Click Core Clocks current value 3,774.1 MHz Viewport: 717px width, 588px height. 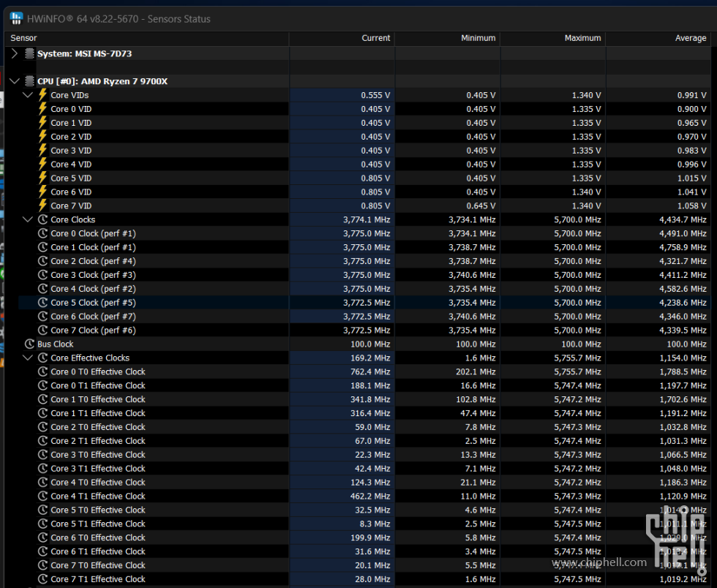[367, 219]
